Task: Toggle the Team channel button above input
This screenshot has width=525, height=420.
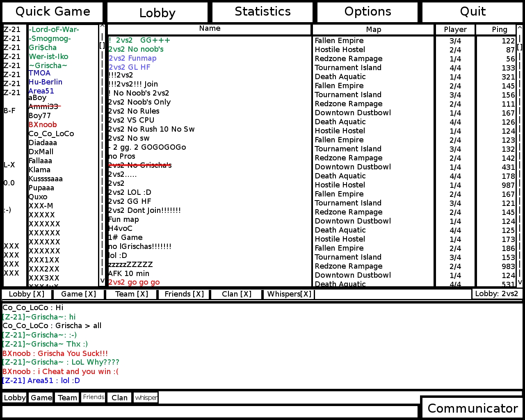Action: point(67,397)
